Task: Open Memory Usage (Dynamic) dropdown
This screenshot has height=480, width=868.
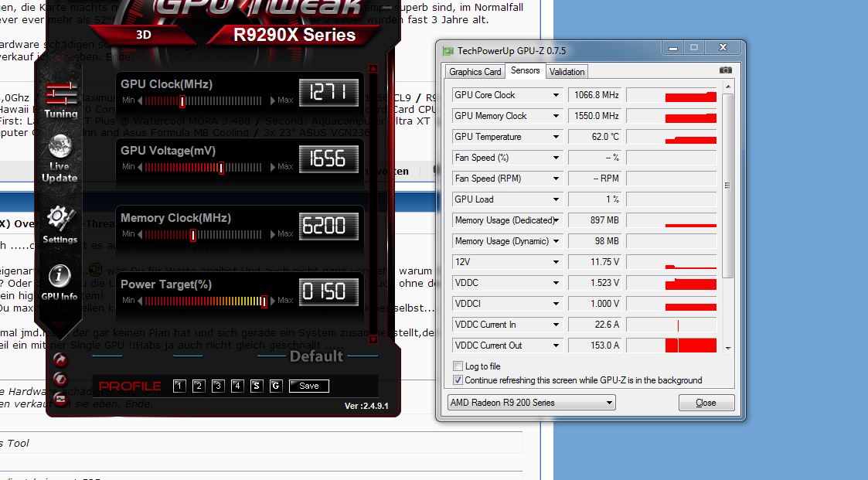Action: coord(556,241)
